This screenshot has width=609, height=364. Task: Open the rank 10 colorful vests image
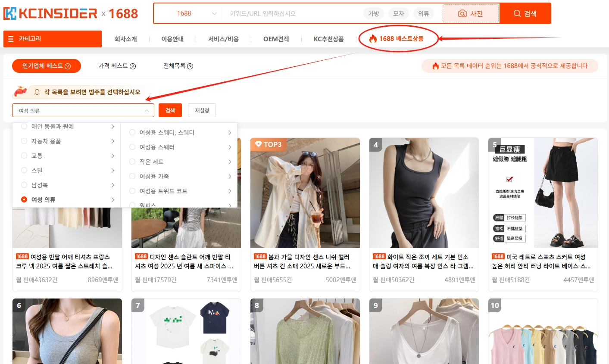pos(543,331)
